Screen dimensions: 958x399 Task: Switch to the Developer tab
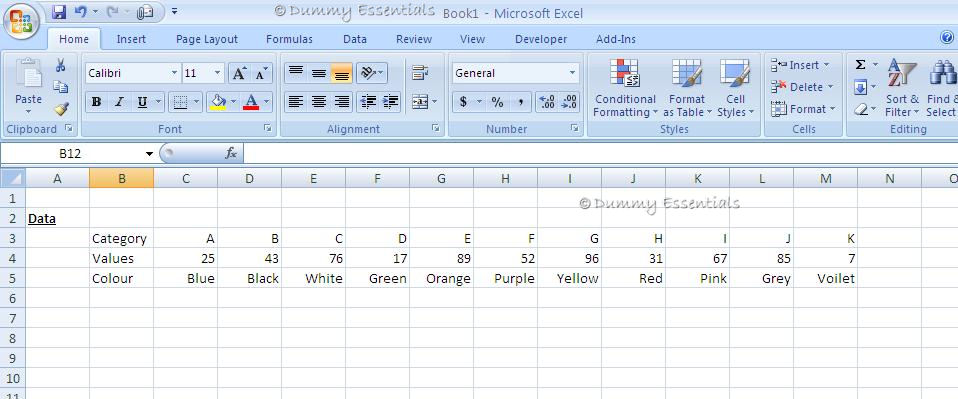point(541,39)
